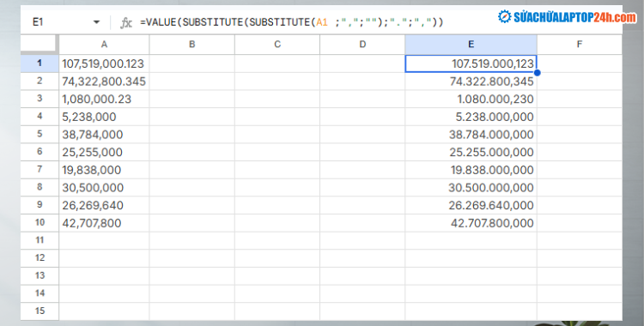The height and width of the screenshot is (326, 644).
Task: Select row 1 header
Action: [39, 63]
